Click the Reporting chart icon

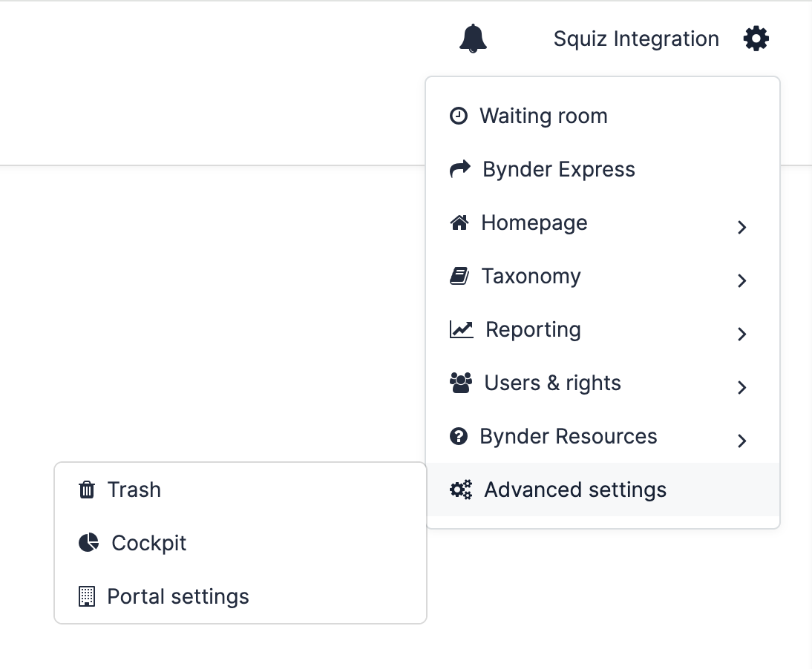(x=462, y=329)
